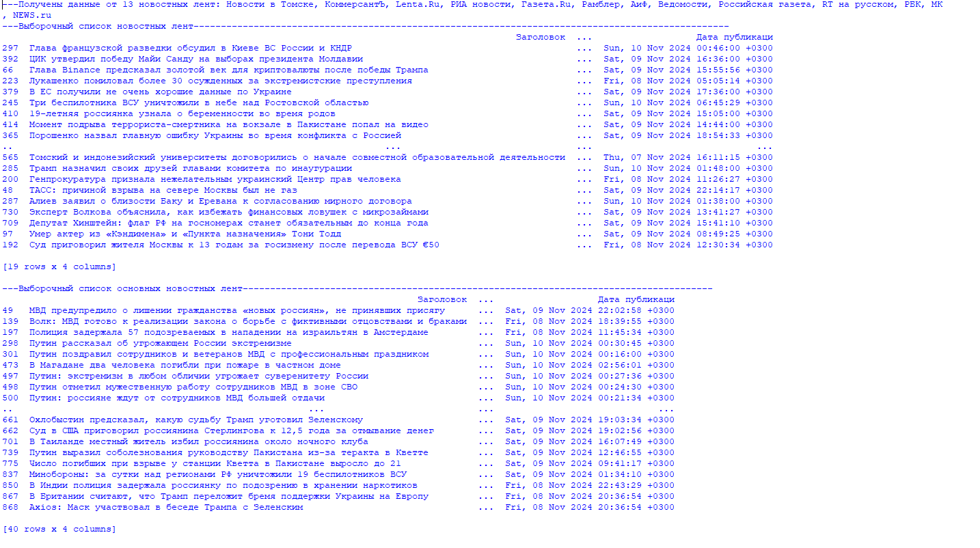Image resolution: width=980 pixels, height=548 pixels.
Task: Click date 'Thu, 07 Nov 2024 16:11:15 +0300'
Action: tap(688, 157)
